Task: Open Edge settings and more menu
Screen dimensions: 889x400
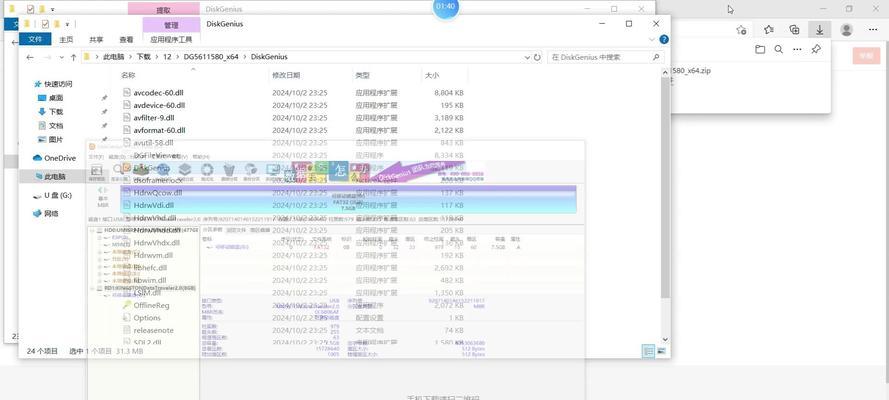Action: pyautogui.click(x=873, y=29)
